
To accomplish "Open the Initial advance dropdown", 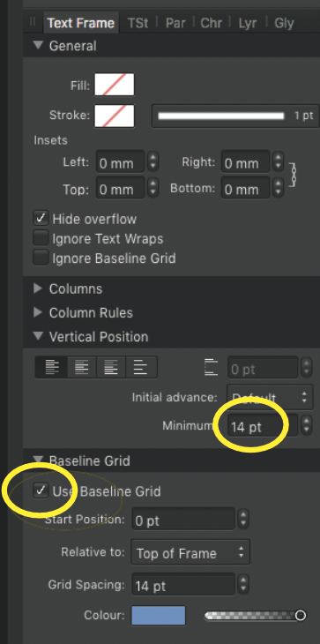I will (270, 397).
